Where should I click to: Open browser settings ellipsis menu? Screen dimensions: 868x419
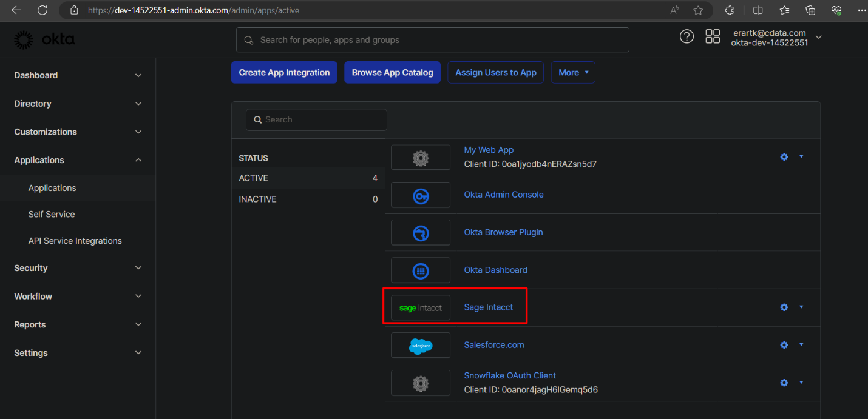862,10
